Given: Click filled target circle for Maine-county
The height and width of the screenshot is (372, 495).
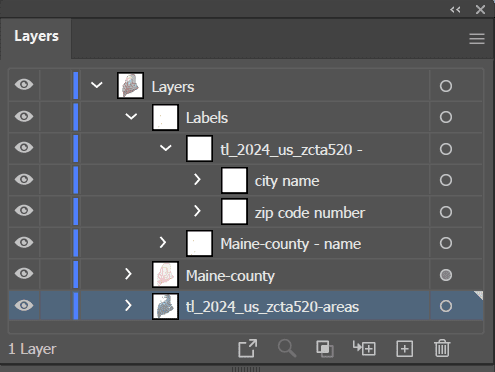Looking at the screenshot, I should [446, 275].
